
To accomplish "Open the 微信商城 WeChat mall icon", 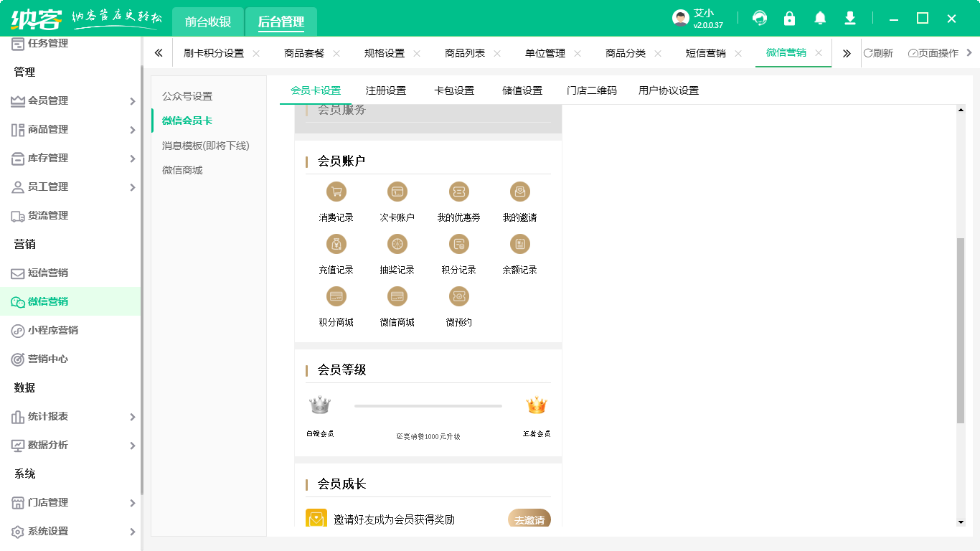I will click(397, 296).
